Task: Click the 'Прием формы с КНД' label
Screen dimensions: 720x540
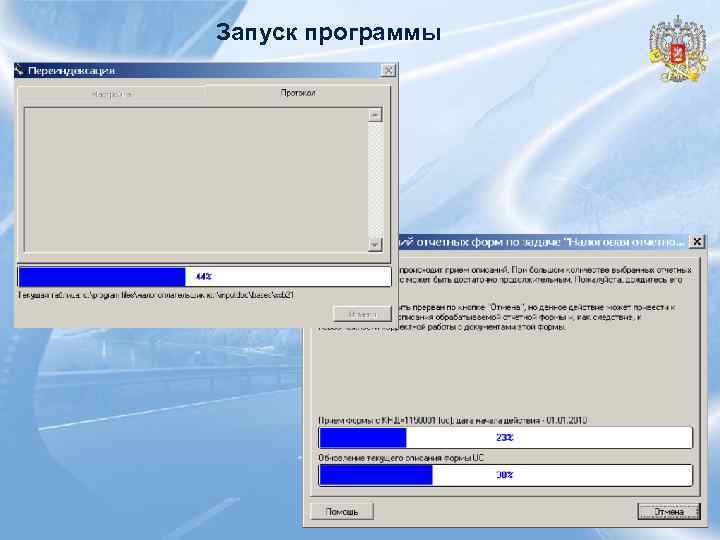Action: [x=452, y=420]
